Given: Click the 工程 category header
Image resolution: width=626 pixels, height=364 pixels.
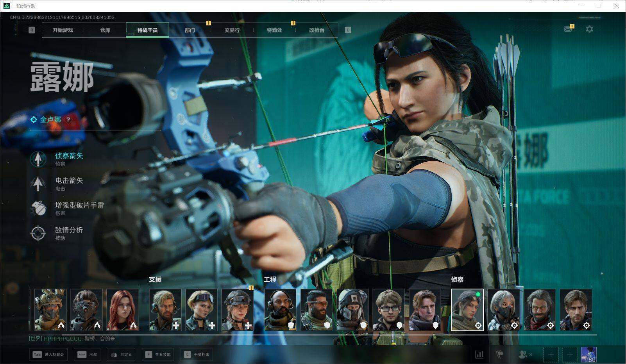Looking at the screenshot, I should (x=270, y=280).
